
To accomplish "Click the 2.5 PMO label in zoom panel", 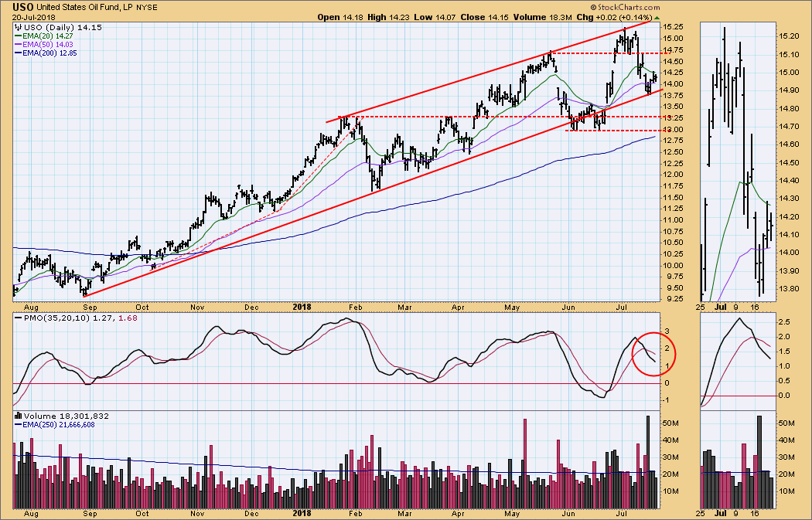I will [784, 322].
